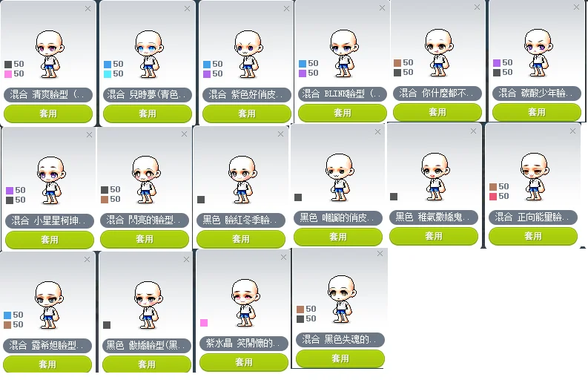Select the 混合 紫色好俏皮 name label
This screenshot has width=588, height=380.
point(247,94)
